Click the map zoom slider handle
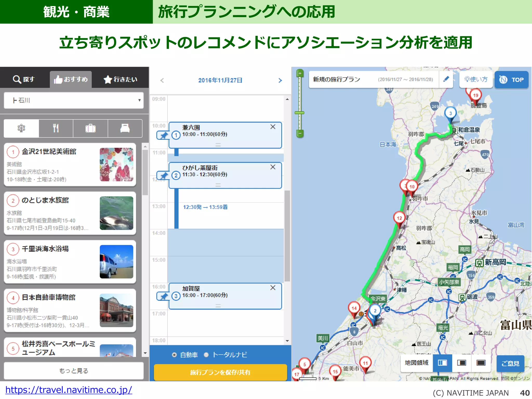532x399 pixels. coord(300,113)
